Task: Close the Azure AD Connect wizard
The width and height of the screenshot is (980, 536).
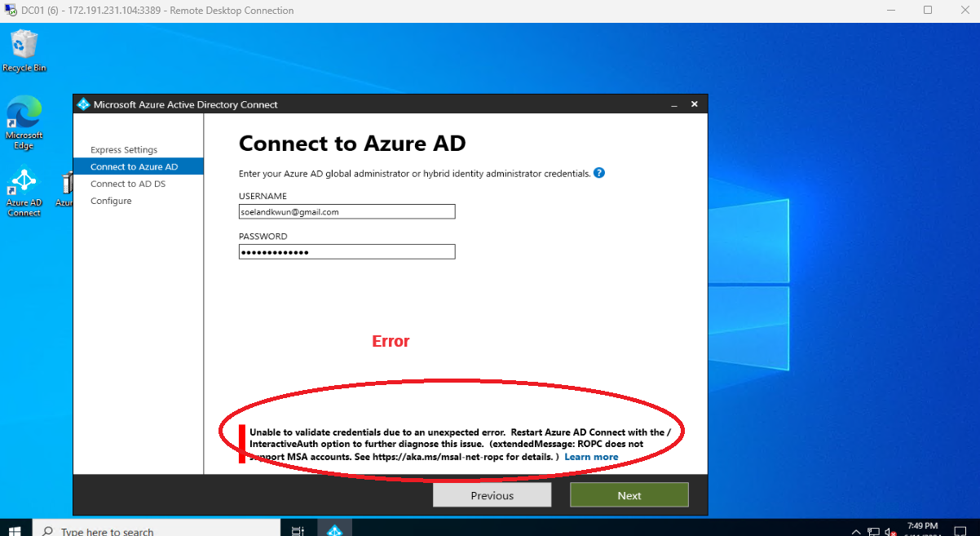Action: [x=695, y=104]
